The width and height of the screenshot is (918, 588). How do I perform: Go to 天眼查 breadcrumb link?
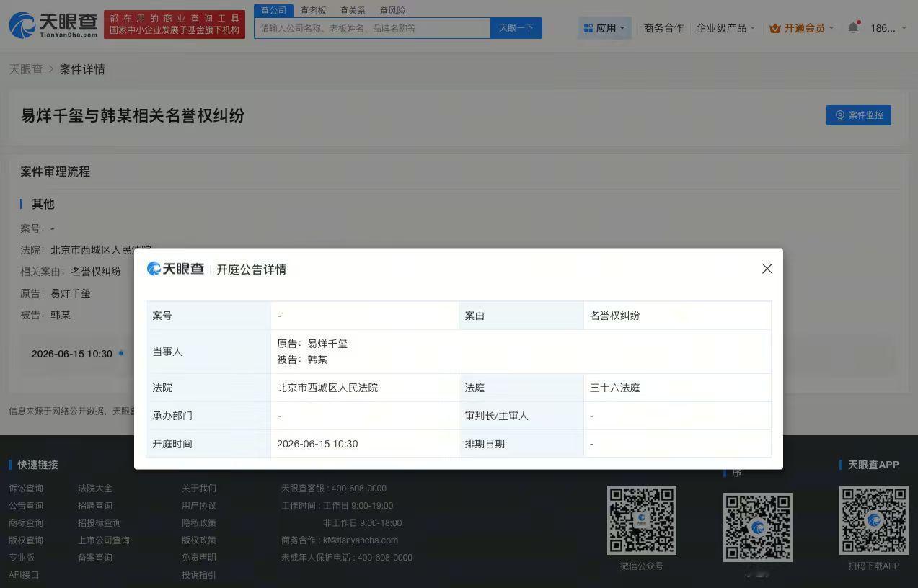[26, 69]
